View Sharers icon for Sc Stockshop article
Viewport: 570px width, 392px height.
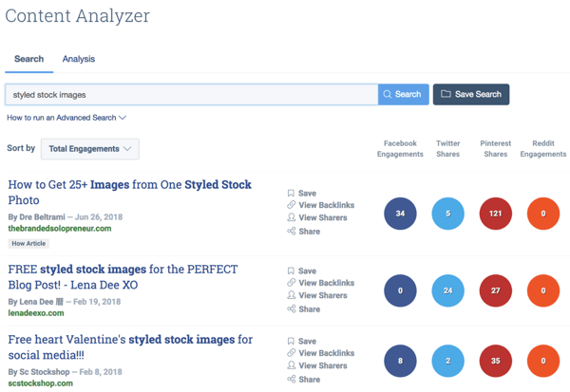click(292, 365)
